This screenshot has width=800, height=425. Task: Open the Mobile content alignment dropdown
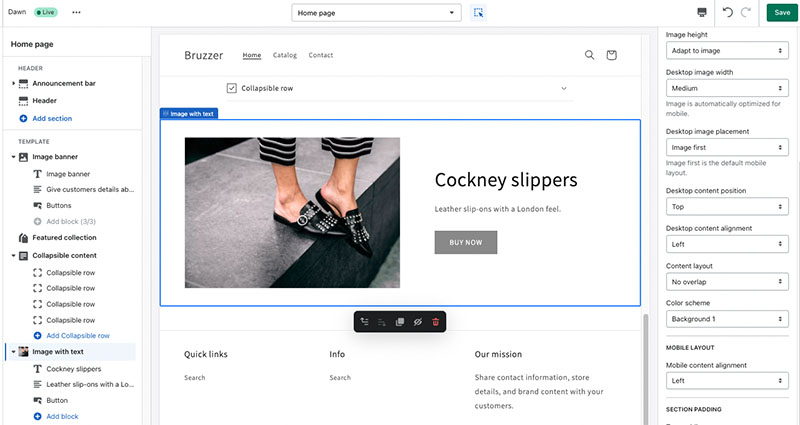tap(727, 381)
